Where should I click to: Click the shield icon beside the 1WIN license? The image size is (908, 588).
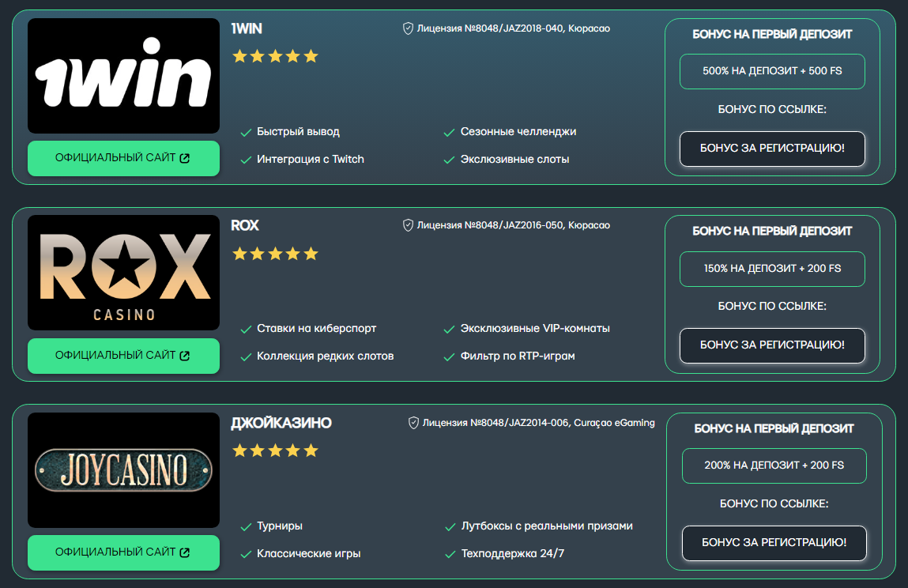click(408, 28)
